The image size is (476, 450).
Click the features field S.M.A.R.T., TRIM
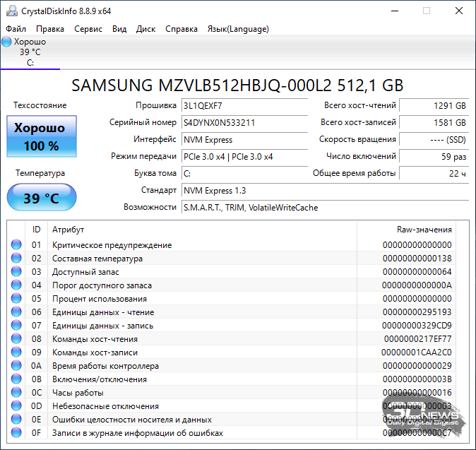[325, 208]
